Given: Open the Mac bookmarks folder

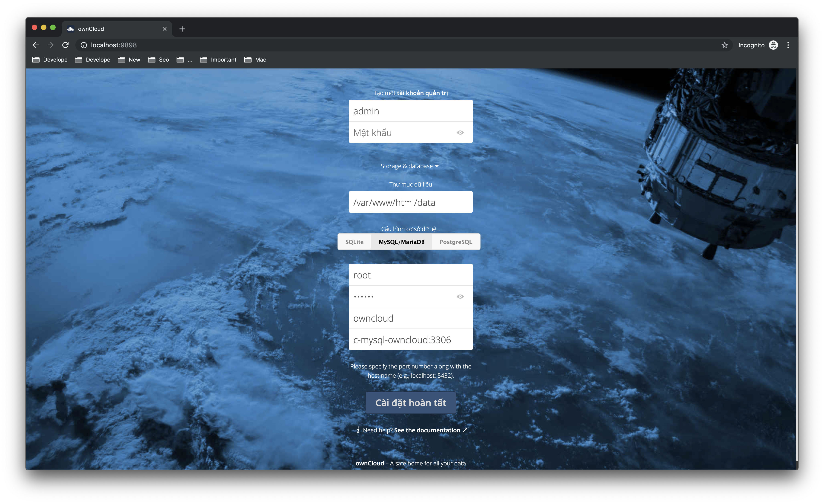Looking at the screenshot, I should click(255, 59).
